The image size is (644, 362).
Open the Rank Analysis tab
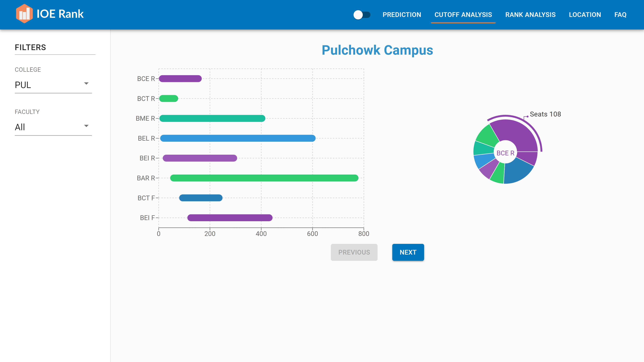point(530,15)
